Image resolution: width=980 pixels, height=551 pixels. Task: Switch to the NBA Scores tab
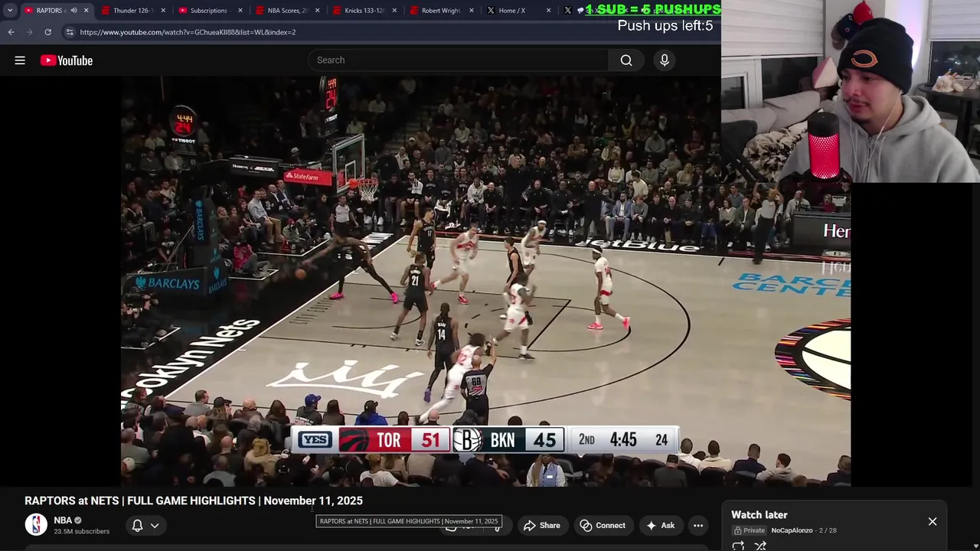(x=286, y=11)
